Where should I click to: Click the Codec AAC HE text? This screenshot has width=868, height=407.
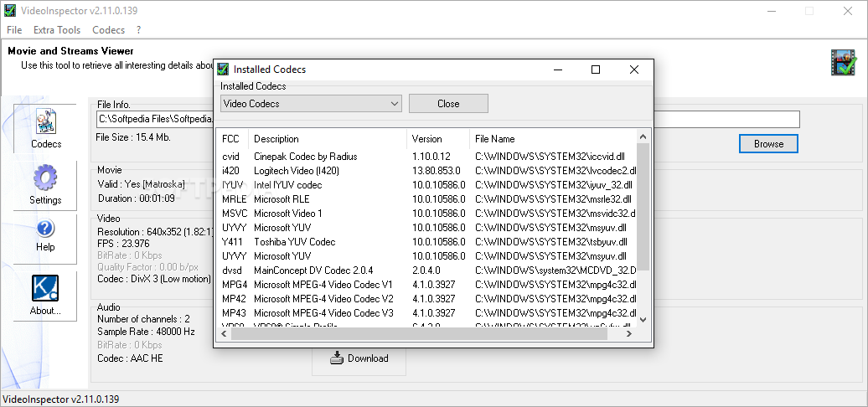(130, 358)
